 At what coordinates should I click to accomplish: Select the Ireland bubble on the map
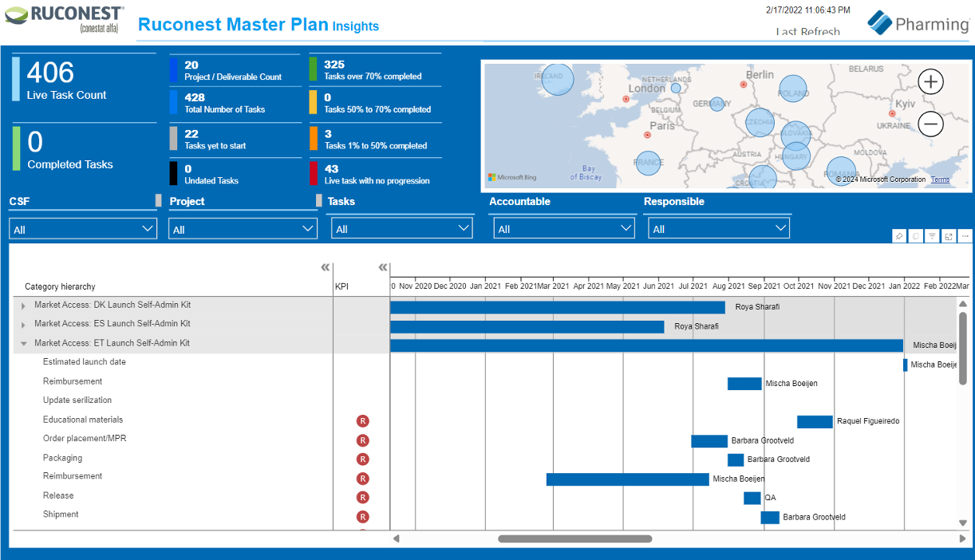[558, 79]
